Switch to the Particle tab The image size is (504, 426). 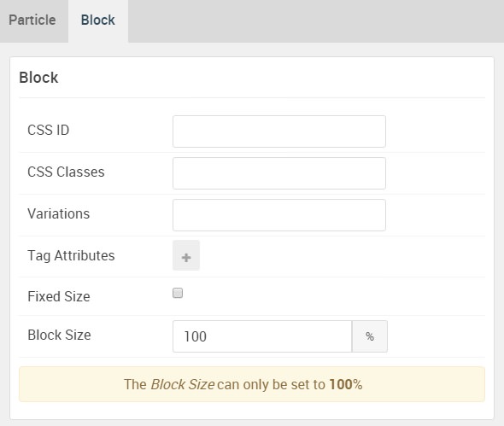(x=32, y=20)
